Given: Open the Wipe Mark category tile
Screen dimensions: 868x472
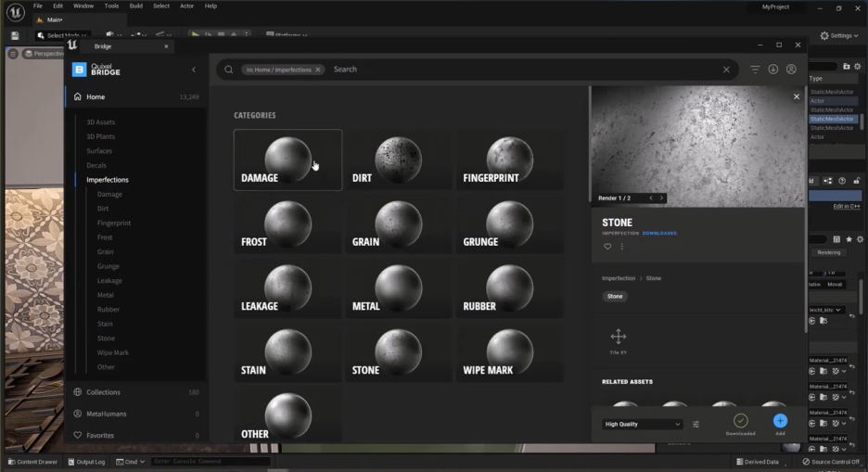Looking at the screenshot, I should click(x=510, y=352).
